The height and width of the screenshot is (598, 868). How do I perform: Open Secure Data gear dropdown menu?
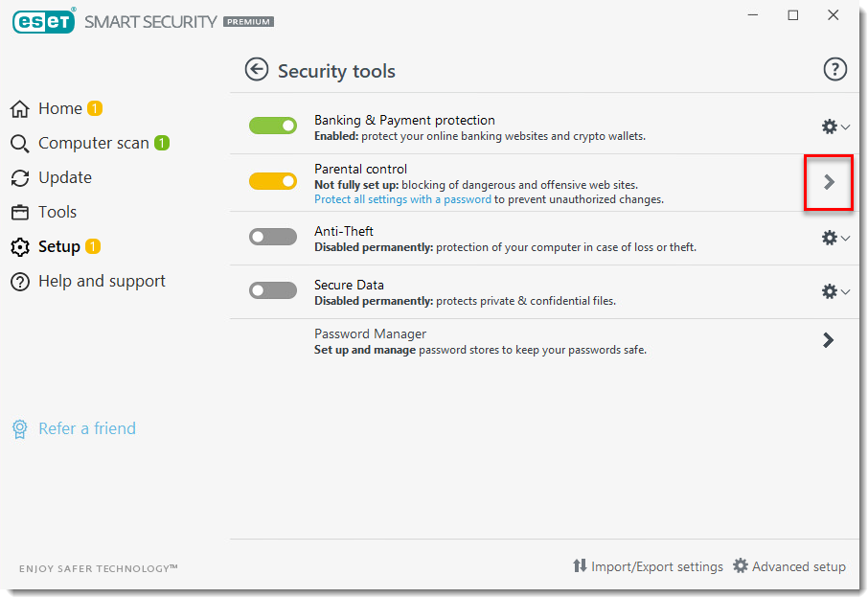[830, 290]
